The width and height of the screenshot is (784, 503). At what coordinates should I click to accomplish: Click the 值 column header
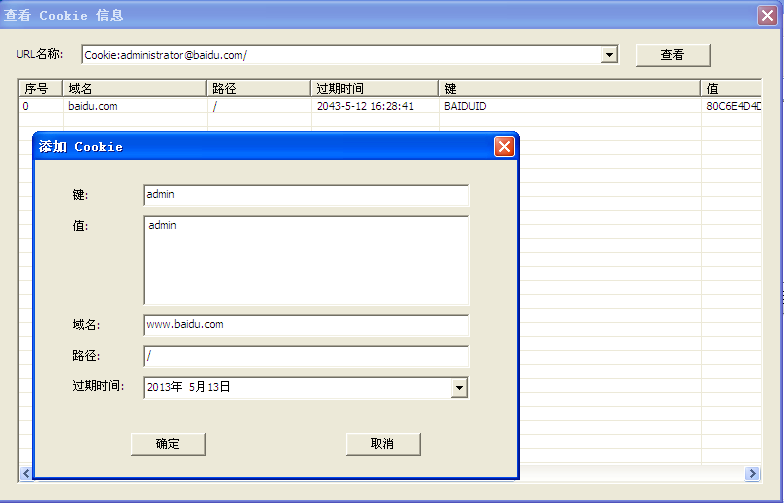[x=731, y=88]
